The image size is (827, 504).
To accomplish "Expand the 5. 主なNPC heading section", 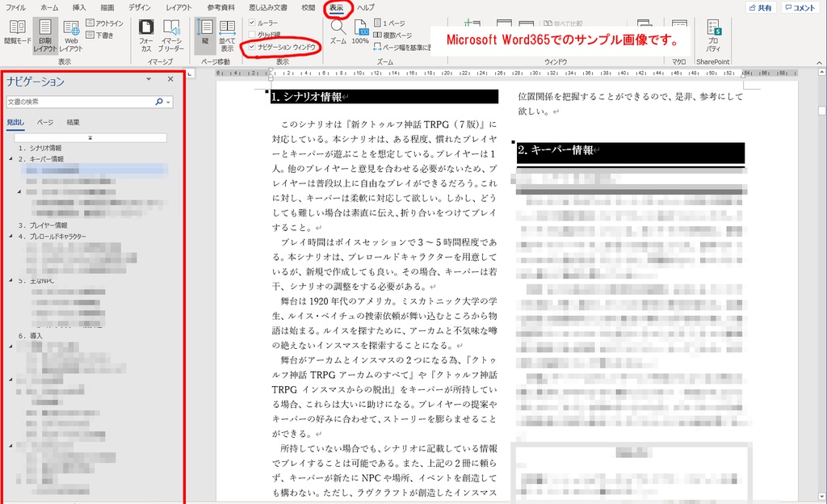I will coord(12,281).
